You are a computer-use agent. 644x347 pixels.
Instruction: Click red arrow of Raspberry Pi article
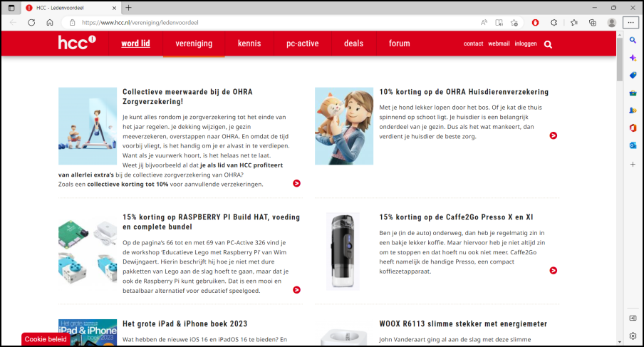(x=296, y=290)
